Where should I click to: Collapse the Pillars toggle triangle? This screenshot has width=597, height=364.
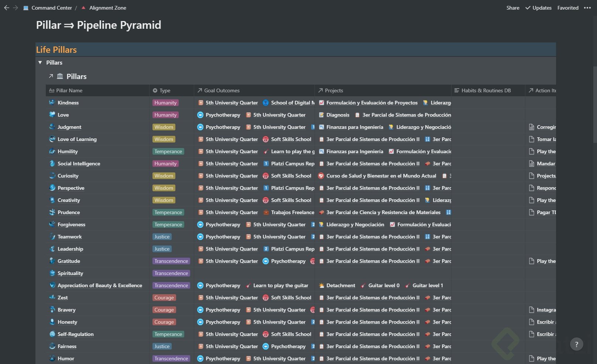click(x=40, y=63)
